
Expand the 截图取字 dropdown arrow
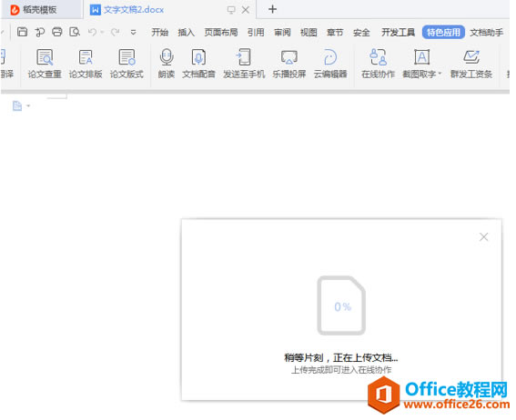pos(440,74)
